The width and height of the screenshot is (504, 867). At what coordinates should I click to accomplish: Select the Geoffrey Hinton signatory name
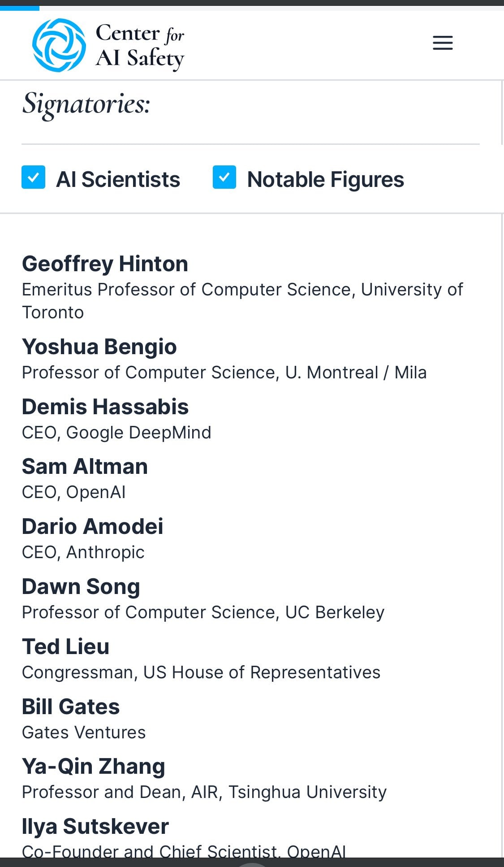click(x=105, y=264)
